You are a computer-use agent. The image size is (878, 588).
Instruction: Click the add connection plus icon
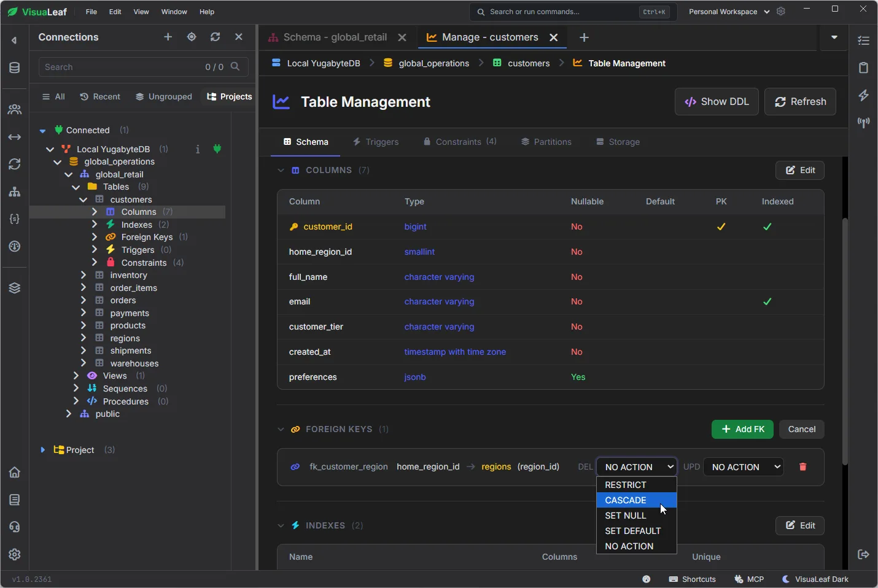coord(168,37)
